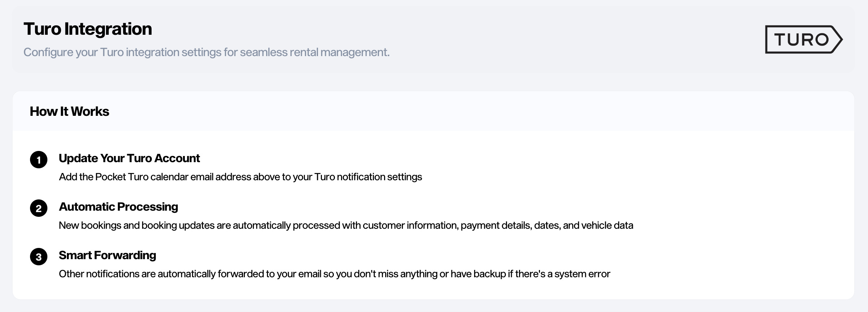Click the step 3 number badge
The width and height of the screenshot is (868, 312).
39,257
